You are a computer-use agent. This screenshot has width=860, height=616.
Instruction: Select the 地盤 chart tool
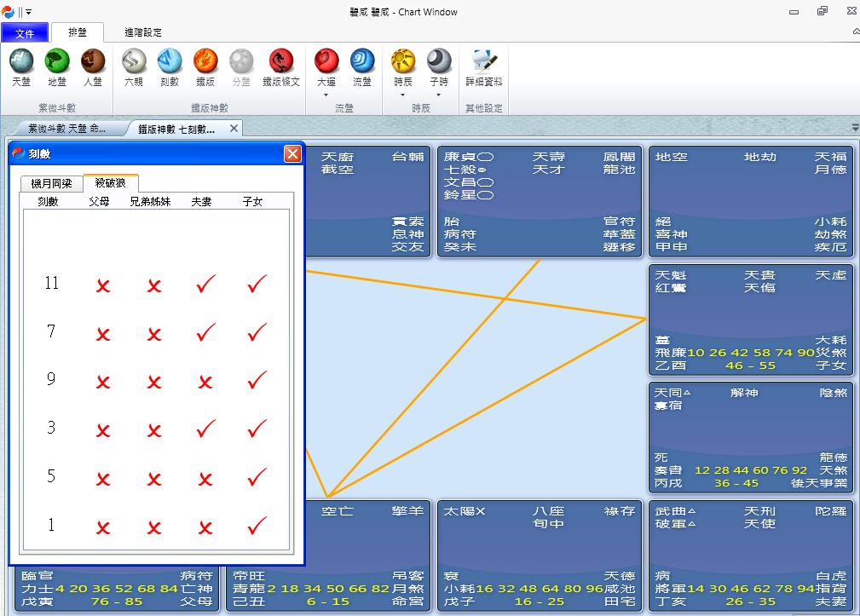pyautogui.click(x=56, y=66)
